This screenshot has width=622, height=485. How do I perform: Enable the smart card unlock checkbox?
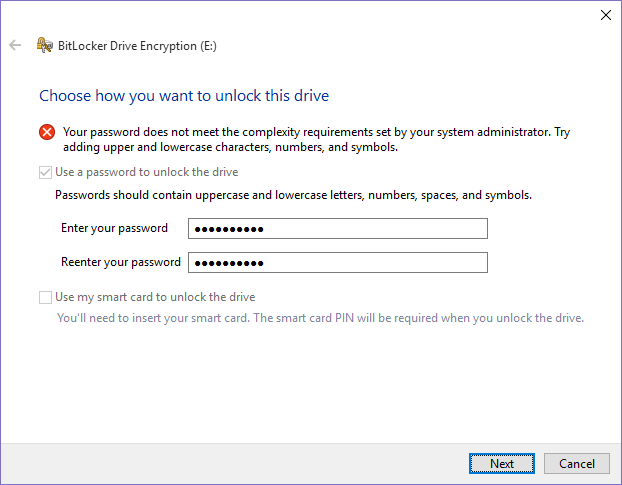tap(45, 297)
